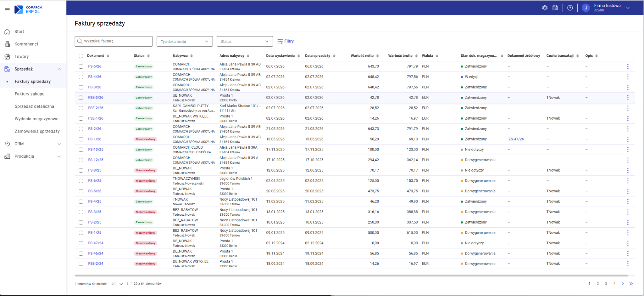
Task: Open the Filtry filter options
Action: (x=286, y=41)
